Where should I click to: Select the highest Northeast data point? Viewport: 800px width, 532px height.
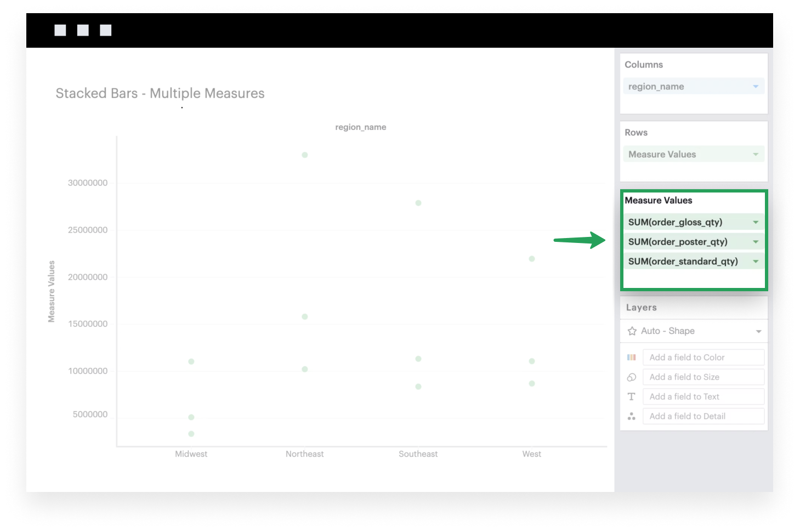coord(305,155)
